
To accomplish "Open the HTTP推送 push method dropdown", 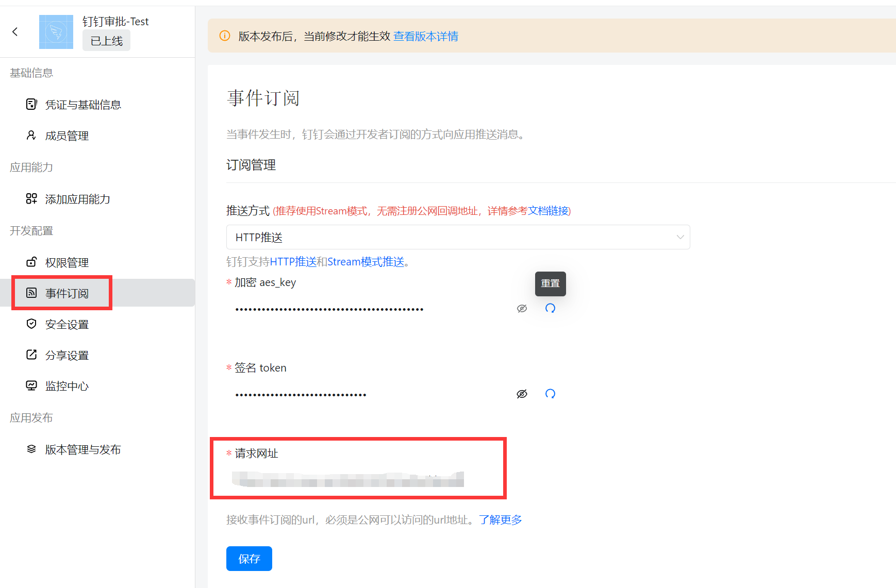I will pos(458,237).
